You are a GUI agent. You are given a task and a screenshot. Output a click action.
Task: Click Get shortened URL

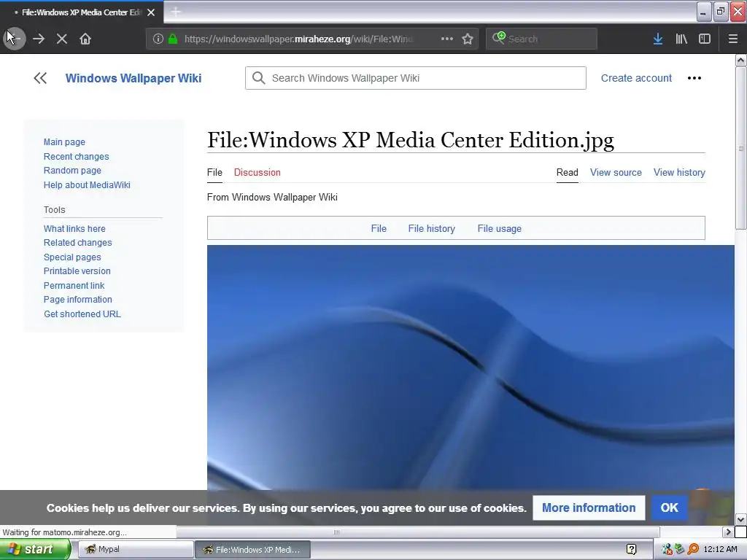82,314
